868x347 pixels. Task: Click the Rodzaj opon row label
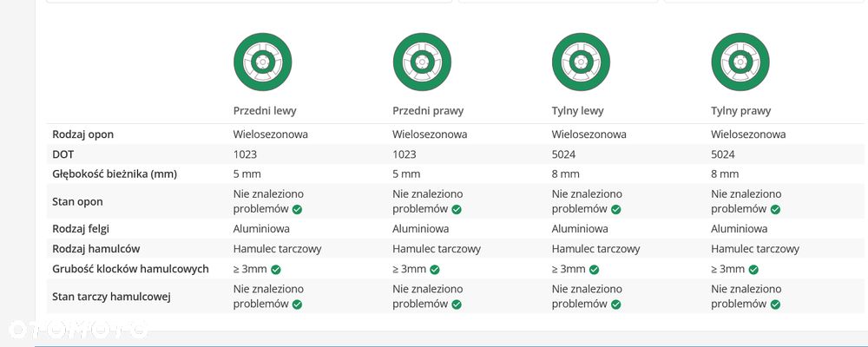click(83, 134)
